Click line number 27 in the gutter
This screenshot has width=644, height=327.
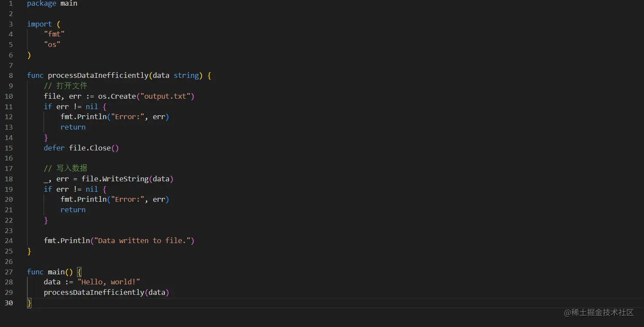[9, 272]
